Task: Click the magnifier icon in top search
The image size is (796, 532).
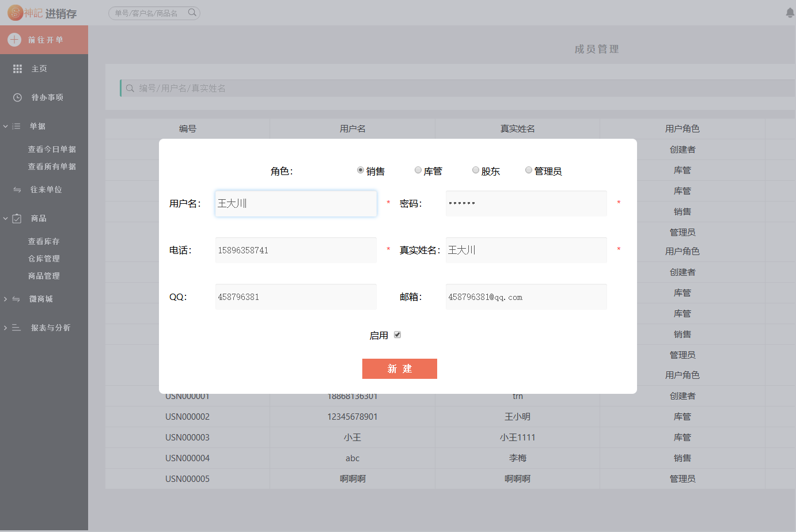Action: tap(192, 13)
